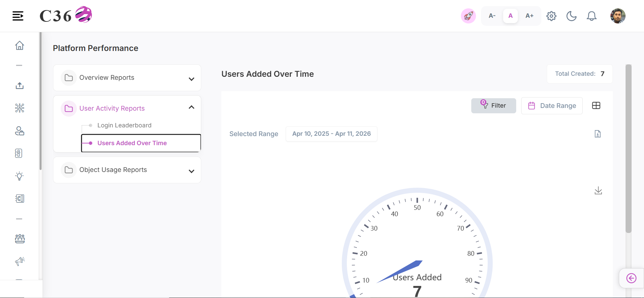Click the upload icon in sidebar

(x=19, y=85)
